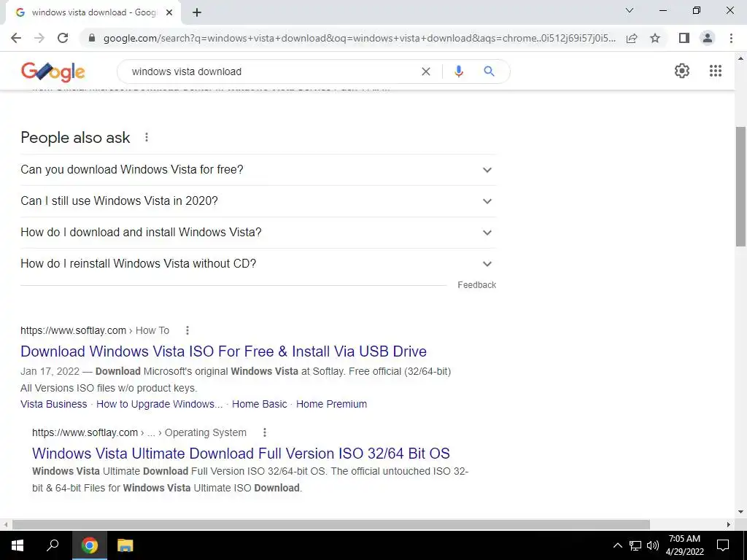Image resolution: width=747 pixels, height=560 pixels.
Task: Click the scroll down arrow
Action: click(x=740, y=512)
